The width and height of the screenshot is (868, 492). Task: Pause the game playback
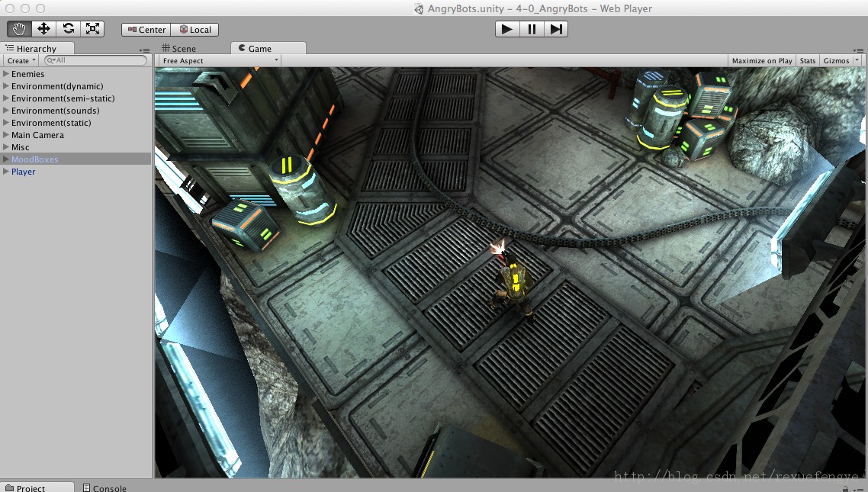click(x=532, y=29)
